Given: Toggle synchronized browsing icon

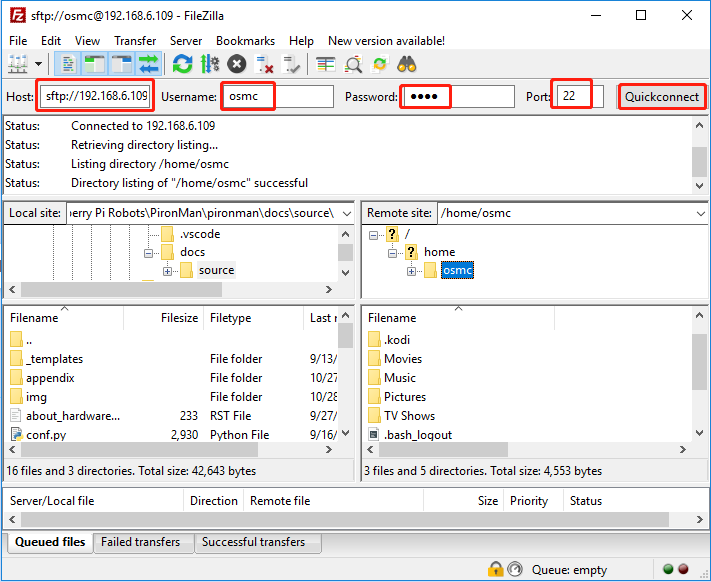Looking at the screenshot, I should click(x=380, y=64).
